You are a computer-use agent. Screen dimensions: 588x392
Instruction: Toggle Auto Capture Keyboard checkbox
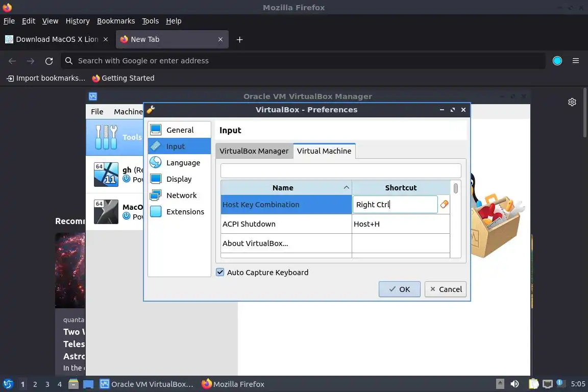click(x=220, y=273)
